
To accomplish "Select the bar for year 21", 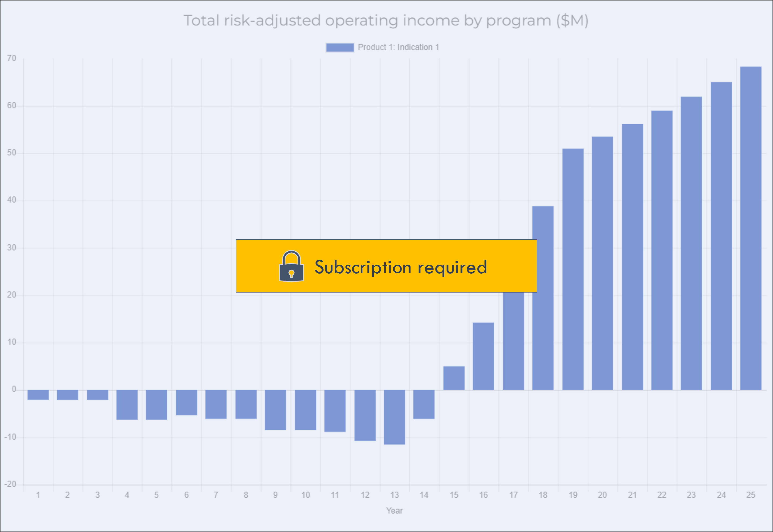I will (x=632, y=257).
